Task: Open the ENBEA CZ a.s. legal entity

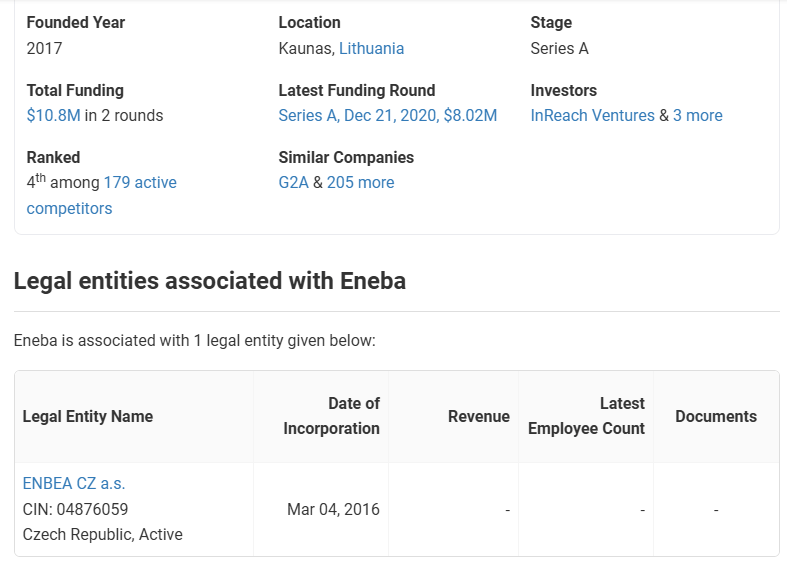Action: coord(74,483)
